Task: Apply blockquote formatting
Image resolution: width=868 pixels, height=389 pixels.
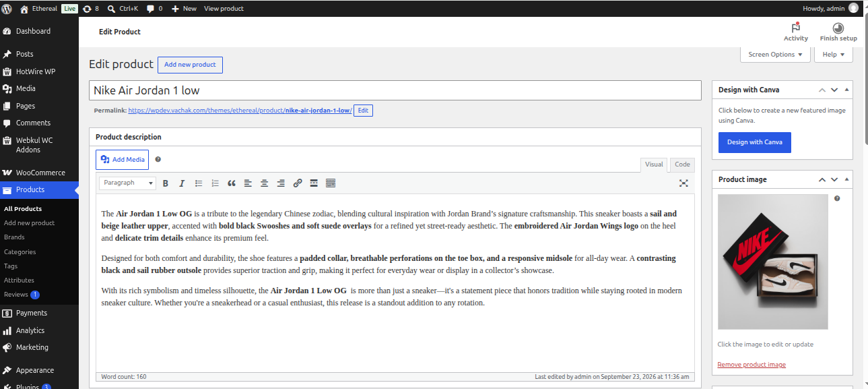Action: click(232, 183)
